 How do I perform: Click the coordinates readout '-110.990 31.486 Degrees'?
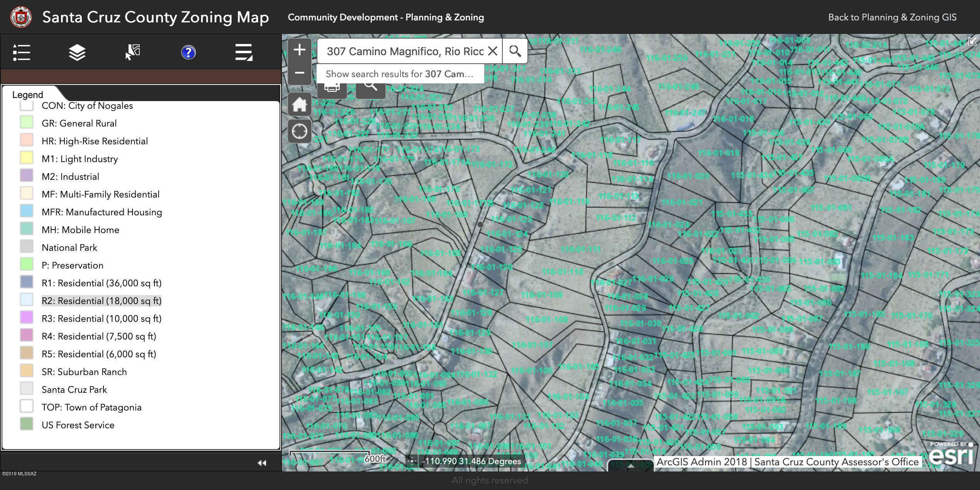471,461
